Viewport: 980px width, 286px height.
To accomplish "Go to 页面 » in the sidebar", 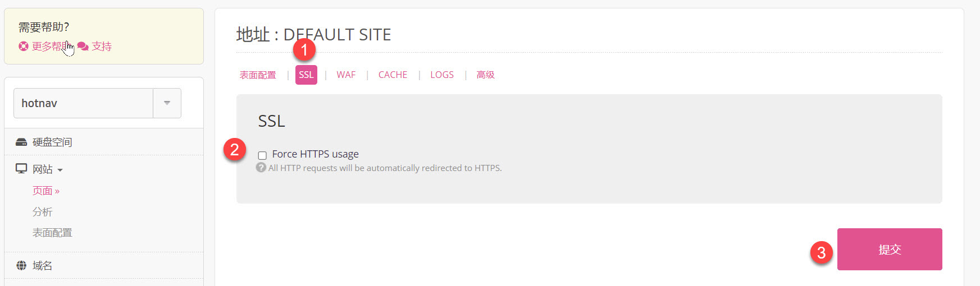I will pyautogui.click(x=45, y=191).
